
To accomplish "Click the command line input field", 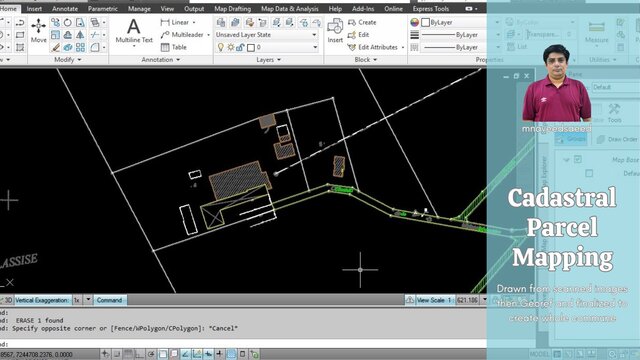I will (243, 344).
